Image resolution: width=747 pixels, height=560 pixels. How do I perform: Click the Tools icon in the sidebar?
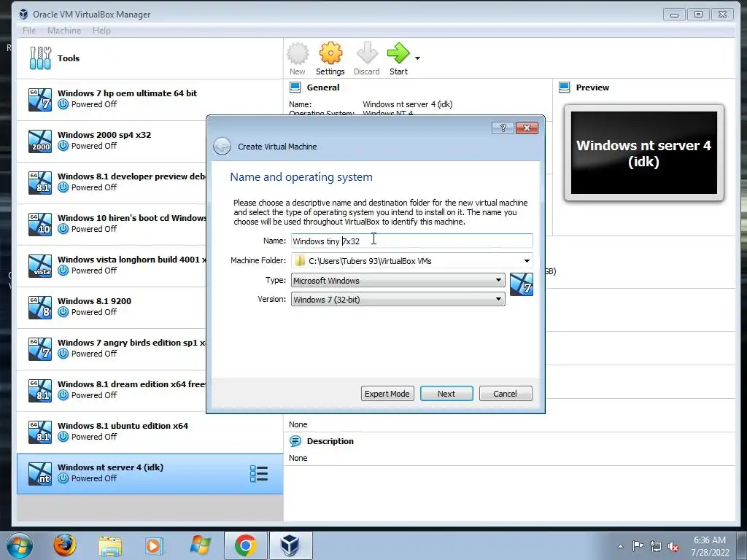(x=40, y=58)
